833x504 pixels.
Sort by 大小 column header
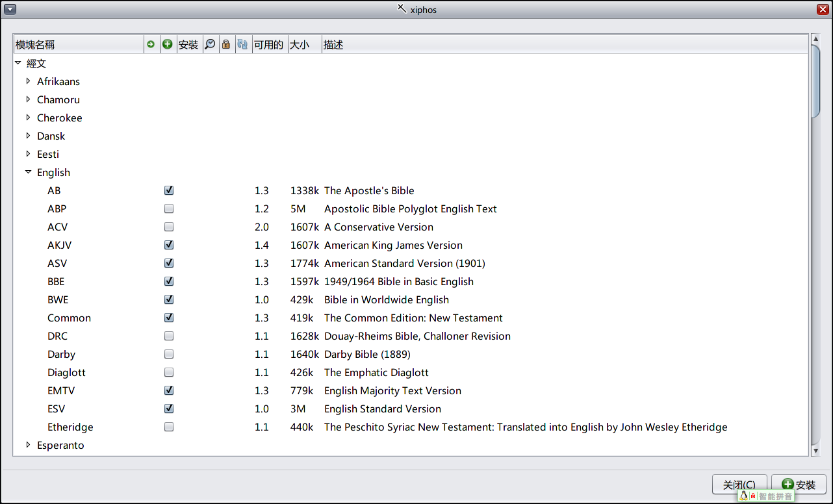(x=305, y=44)
